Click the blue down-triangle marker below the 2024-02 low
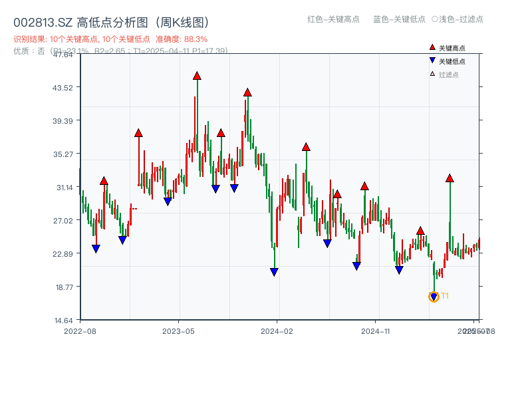Screen dimensions: 532x399 275,270
